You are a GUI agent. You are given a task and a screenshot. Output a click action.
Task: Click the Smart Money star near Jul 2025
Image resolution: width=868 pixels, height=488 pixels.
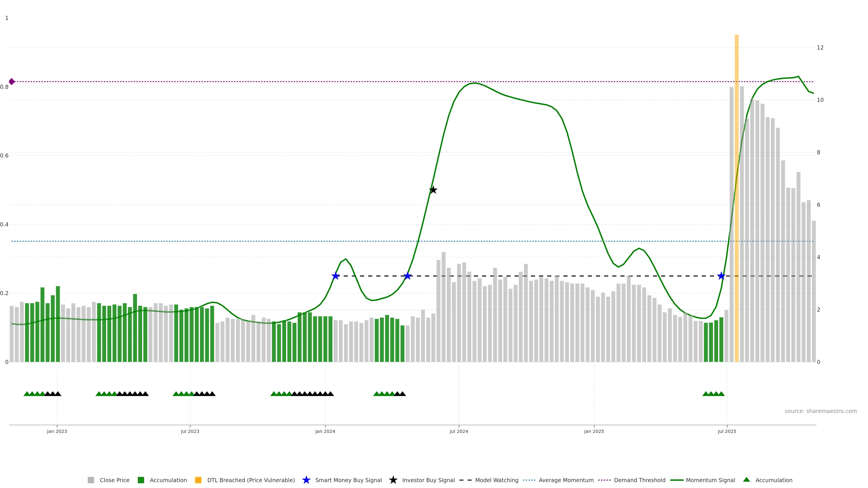click(x=721, y=276)
